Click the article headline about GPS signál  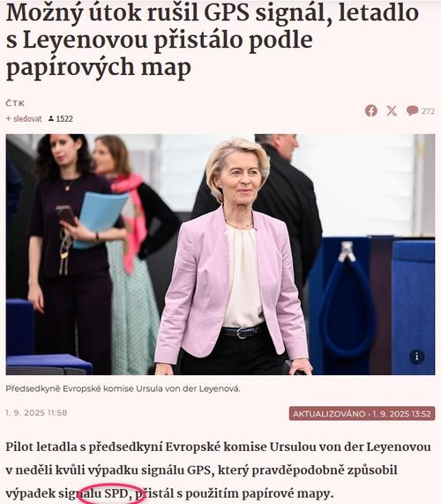tap(213, 41)
